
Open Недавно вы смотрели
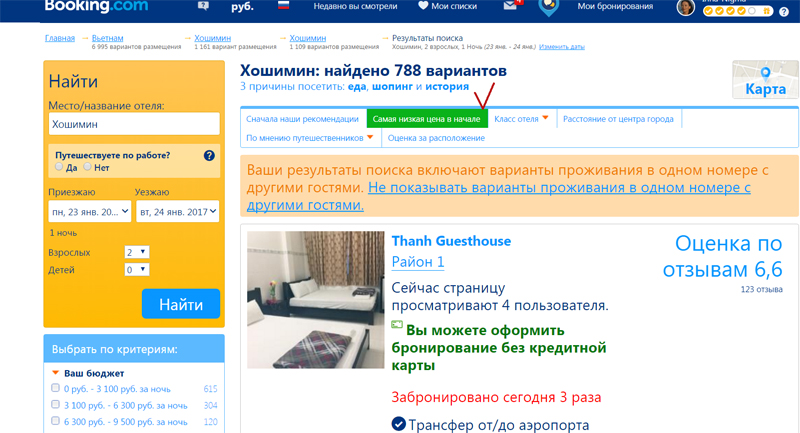[355, 6]
